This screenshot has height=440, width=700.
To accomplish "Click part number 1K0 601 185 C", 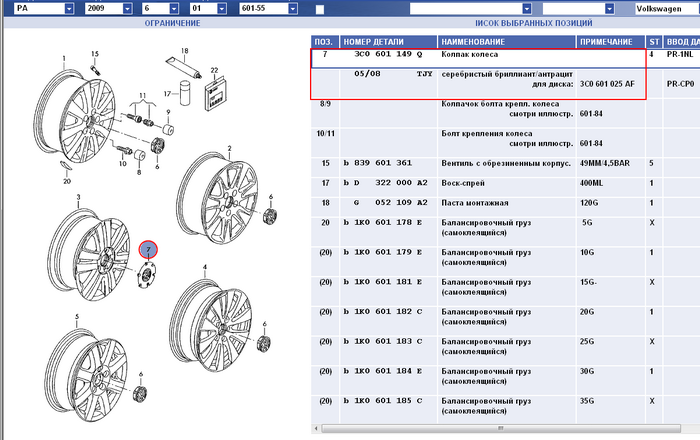I will [x=388, y=401].
